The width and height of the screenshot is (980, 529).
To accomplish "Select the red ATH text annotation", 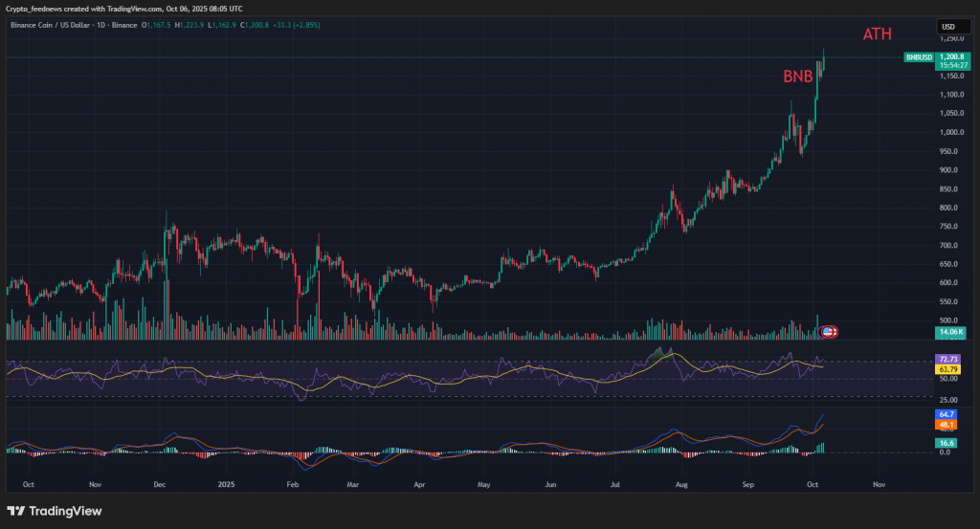I will 877,34.
